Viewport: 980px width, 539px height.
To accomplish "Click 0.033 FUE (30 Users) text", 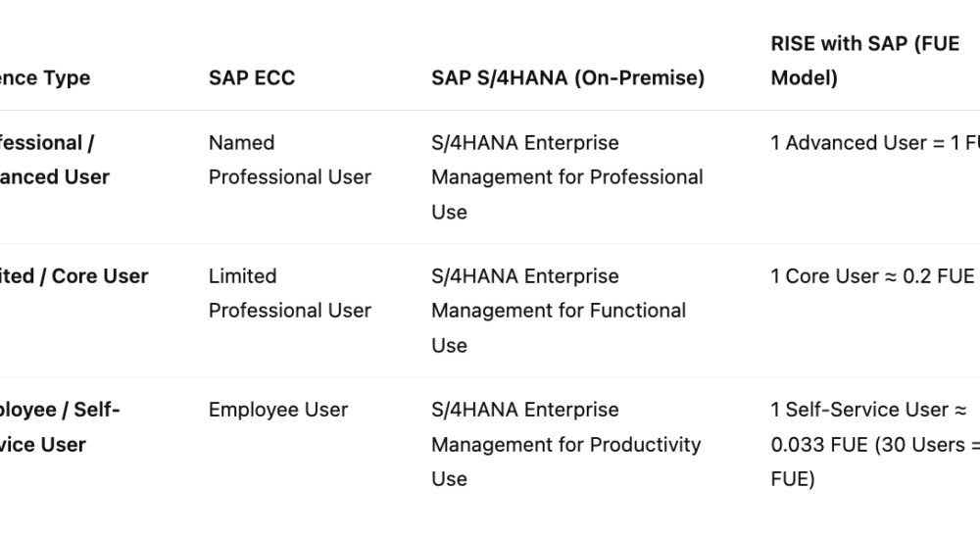I will tap(868, 445).
